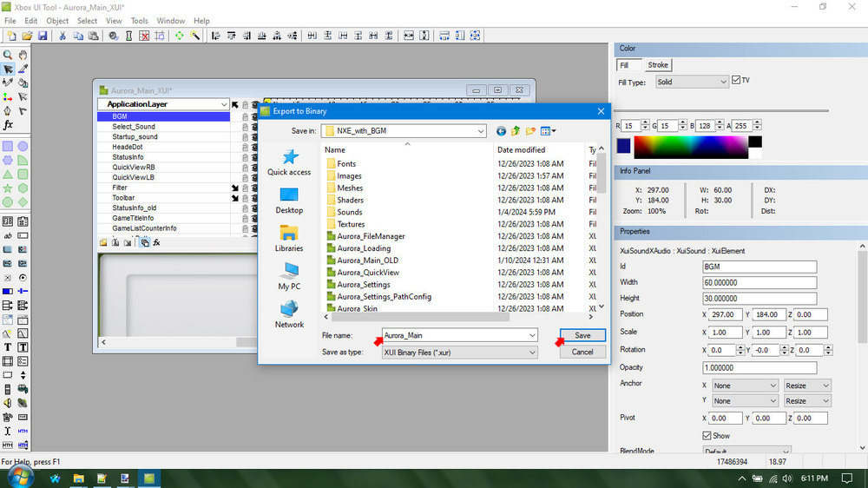Viewport: 868px width, 488px height.
Task: Pick the bold T Text tool
Action: click(8, 347)
